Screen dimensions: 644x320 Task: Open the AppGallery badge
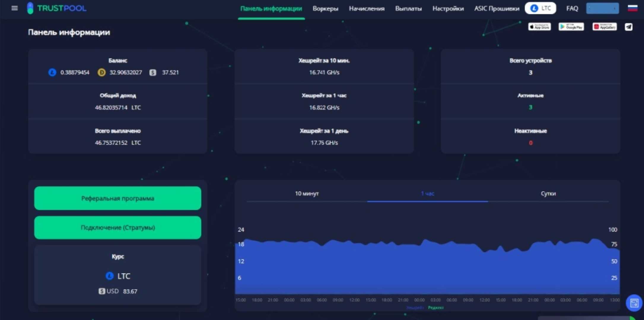pos(604,27)
